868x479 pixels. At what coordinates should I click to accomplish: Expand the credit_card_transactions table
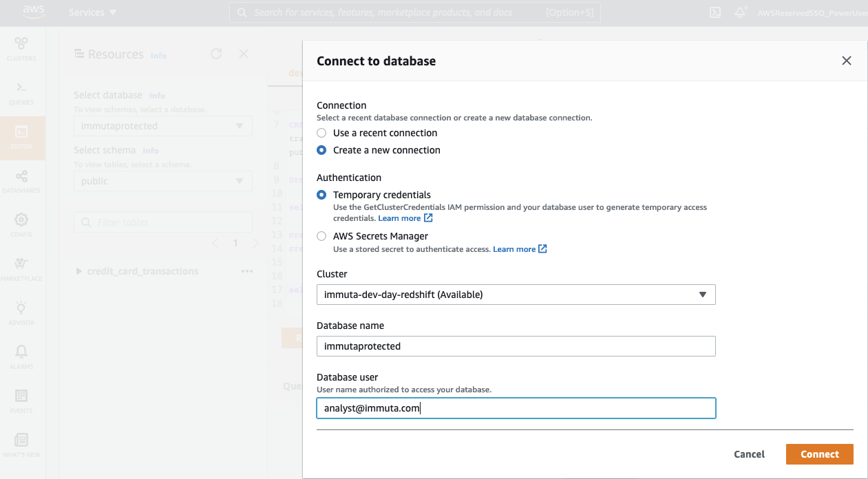pos(78,271)
